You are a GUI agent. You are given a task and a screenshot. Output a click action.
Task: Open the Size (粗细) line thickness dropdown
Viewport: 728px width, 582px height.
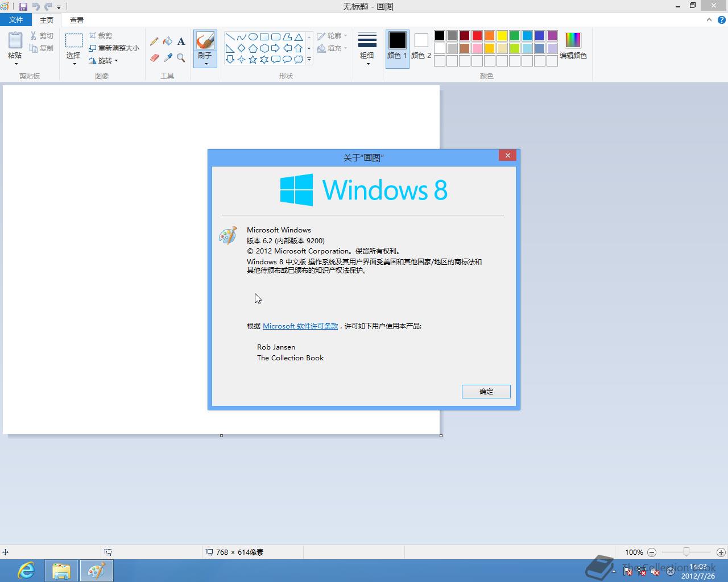[x=367, y=48]
